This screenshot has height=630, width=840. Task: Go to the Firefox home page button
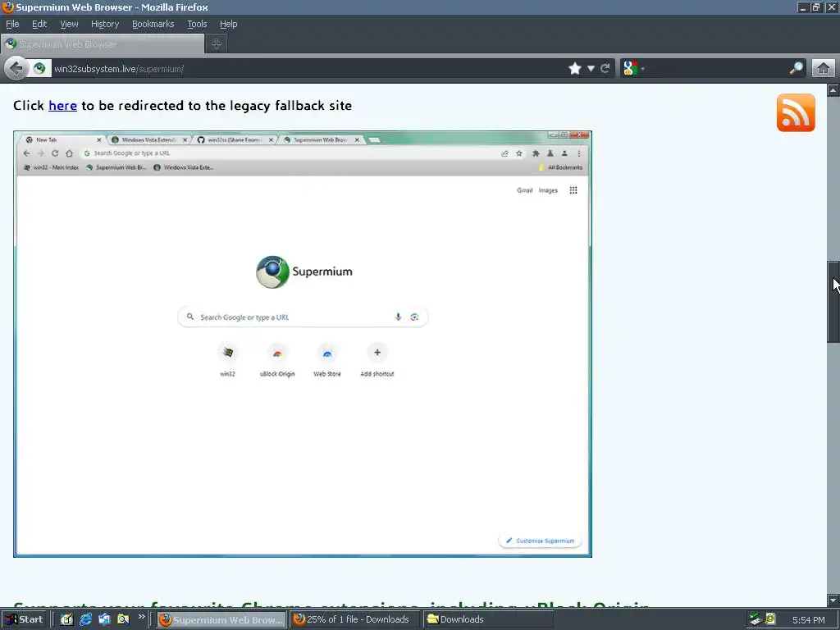[824, 69]
